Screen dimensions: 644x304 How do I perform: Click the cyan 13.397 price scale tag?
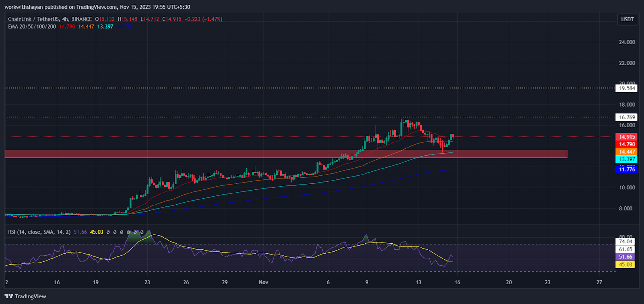(x=627, y=159)
